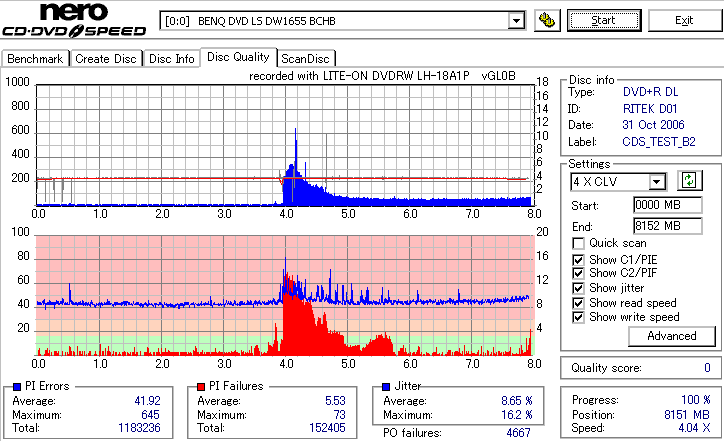Viewport: 724px width, 441px height.
Task: Open the 4 X CLV speed dropdown
Action: click(x=656, y=181)
